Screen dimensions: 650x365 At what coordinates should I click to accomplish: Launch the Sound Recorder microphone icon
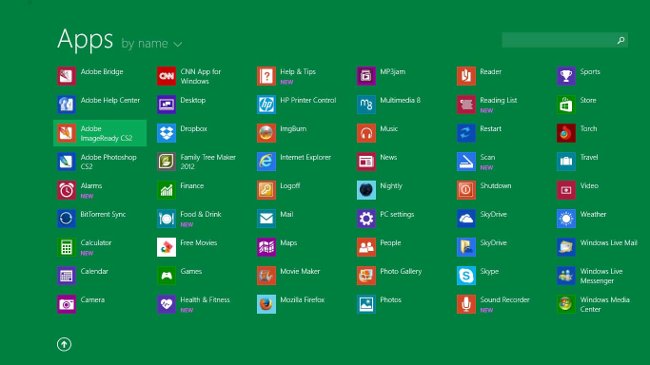click(x=466, y=304)
